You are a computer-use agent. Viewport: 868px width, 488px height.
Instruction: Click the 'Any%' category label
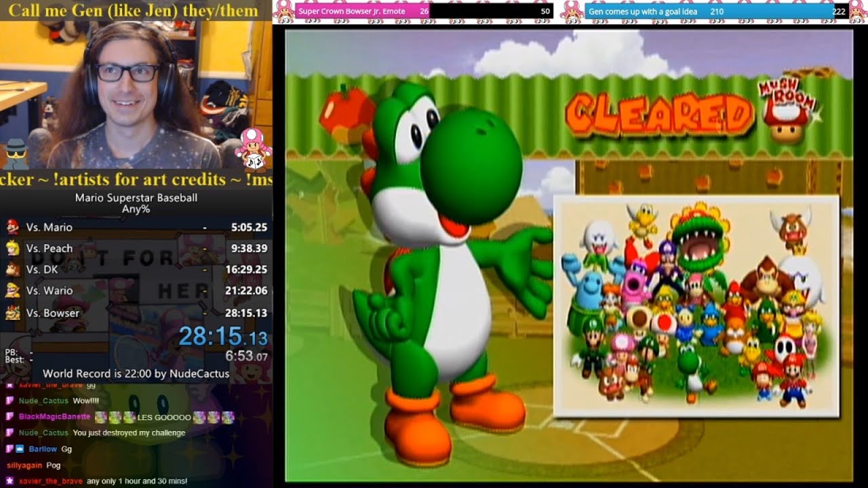tap(136, 209)
